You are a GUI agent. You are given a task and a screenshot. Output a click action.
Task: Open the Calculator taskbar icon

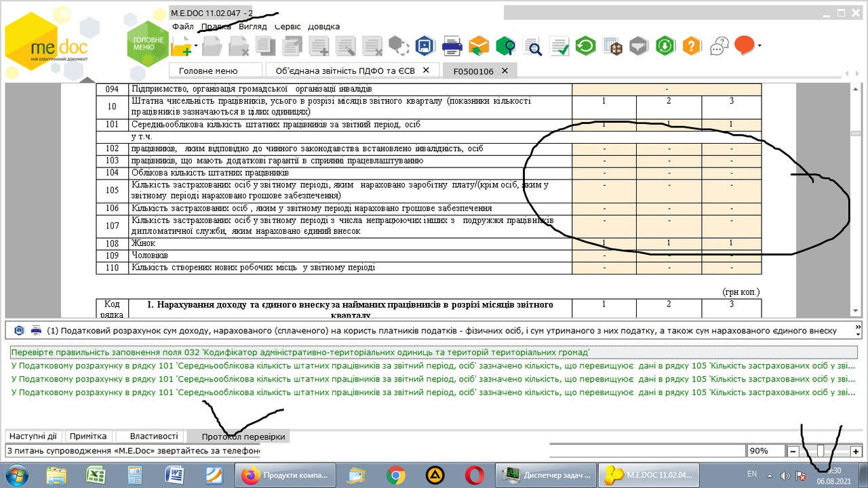click(x=135, y=475)
